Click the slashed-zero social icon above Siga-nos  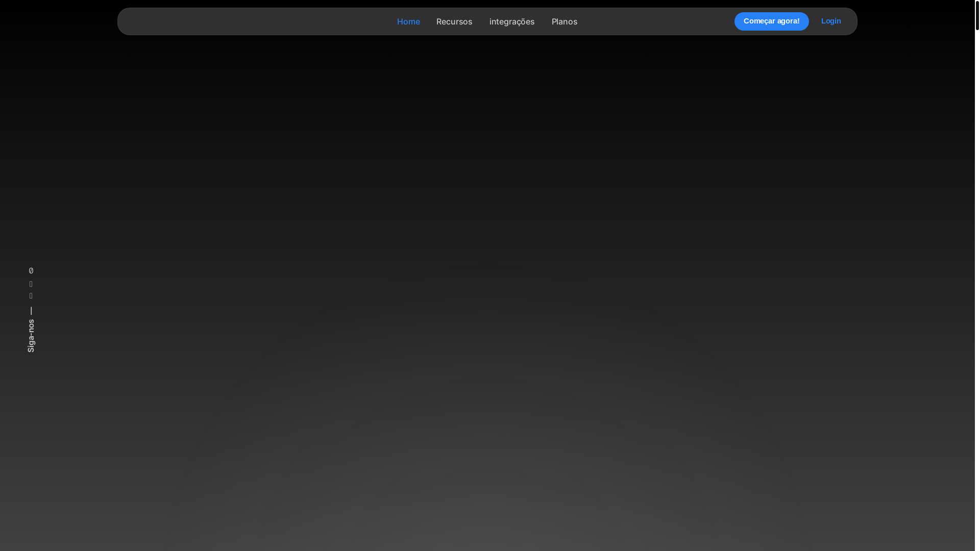31,270
